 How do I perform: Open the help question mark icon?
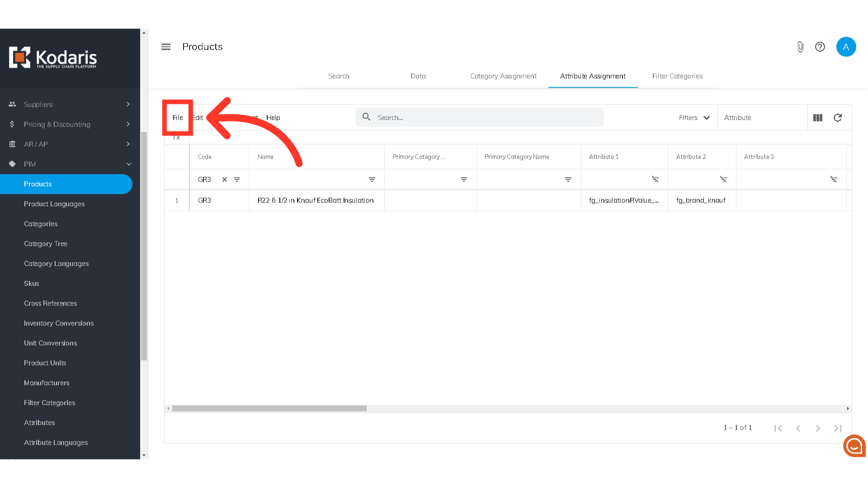tap(820, 47)
